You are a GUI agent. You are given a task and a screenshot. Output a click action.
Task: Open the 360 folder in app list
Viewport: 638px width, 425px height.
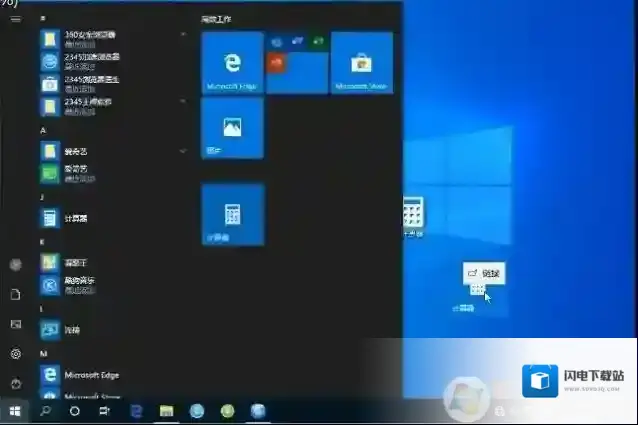(x=114, y=39)
